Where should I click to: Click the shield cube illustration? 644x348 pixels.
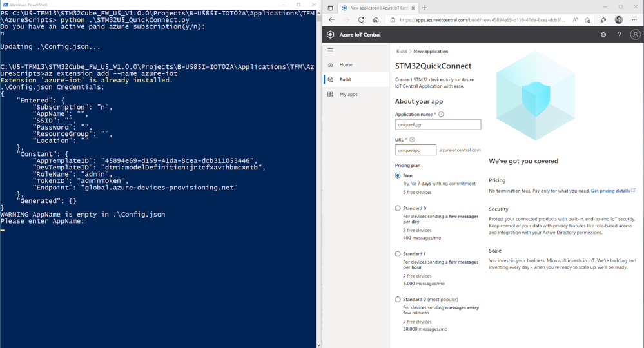click(536, 96)
